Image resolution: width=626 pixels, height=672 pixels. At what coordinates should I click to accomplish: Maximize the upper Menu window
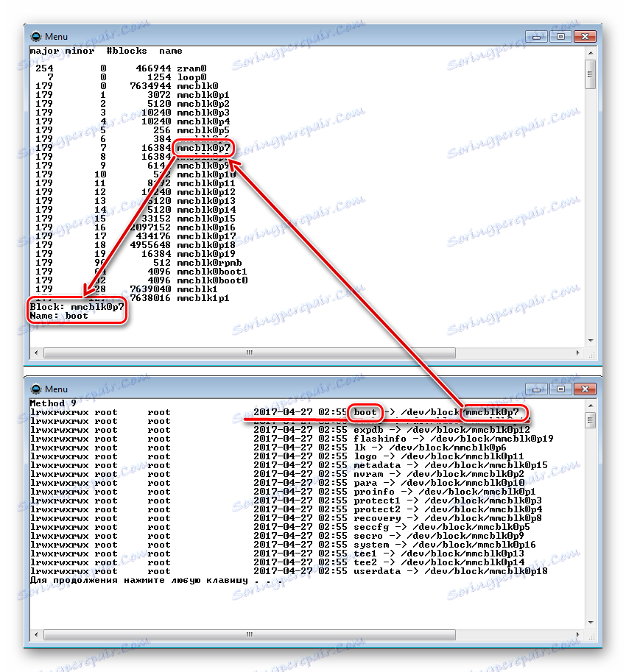coord(560,37)
